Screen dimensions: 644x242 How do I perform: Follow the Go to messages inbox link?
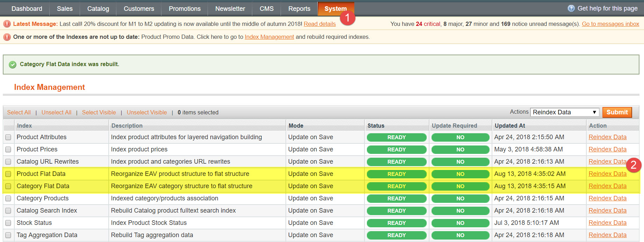610,24
